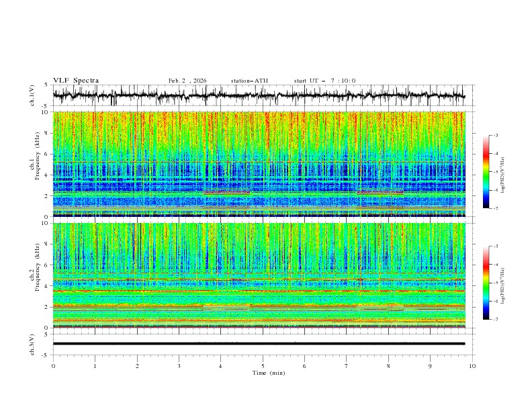Click the ch.2 "Frequency (kHz)" axis label
The image size is (532, 411).
click(38, 267)
